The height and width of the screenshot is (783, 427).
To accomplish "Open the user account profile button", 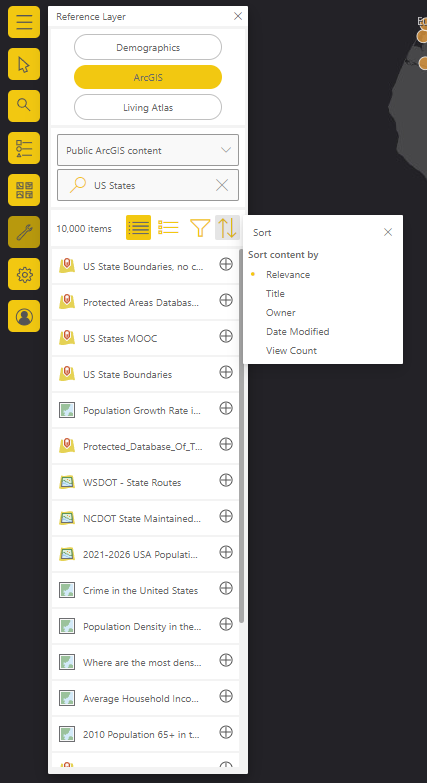I will (24, 316).
